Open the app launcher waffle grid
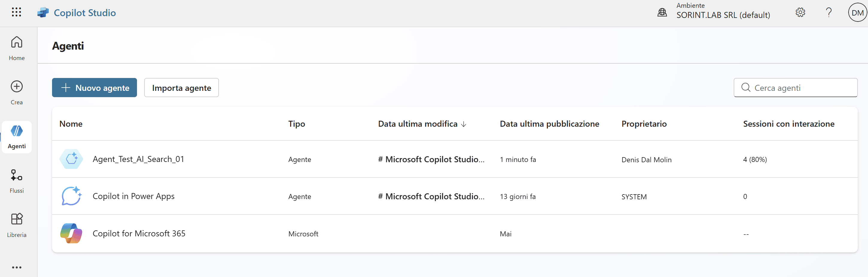Viewport: 868px width, 277px height. click(16, 13)
